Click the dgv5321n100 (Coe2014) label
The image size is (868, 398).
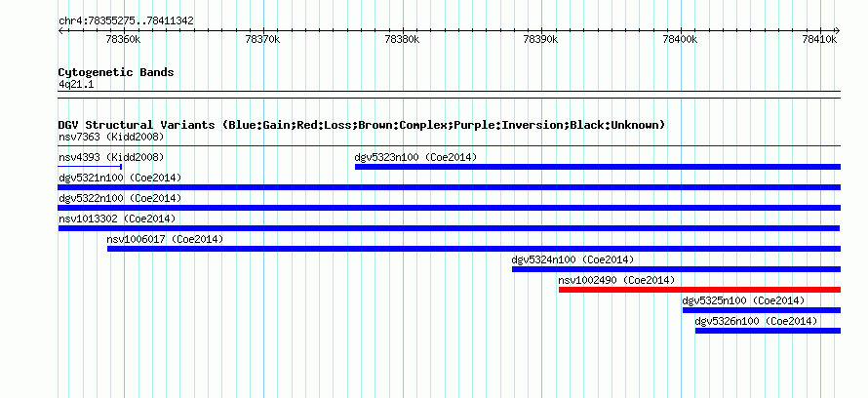(x=120, y=178)
